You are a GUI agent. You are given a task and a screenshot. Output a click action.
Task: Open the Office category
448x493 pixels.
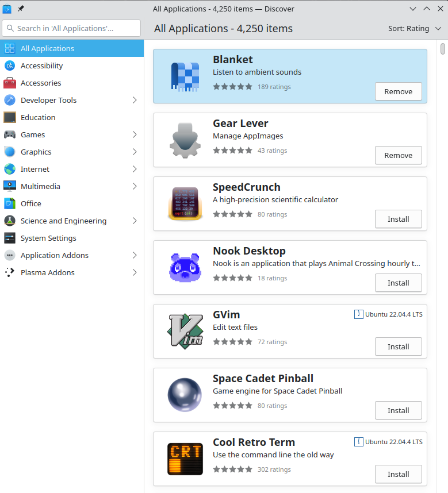click(72, 203)
